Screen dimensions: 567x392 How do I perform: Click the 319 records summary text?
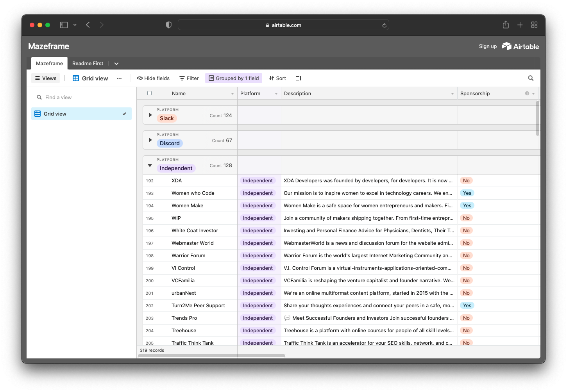click(152, 350)
